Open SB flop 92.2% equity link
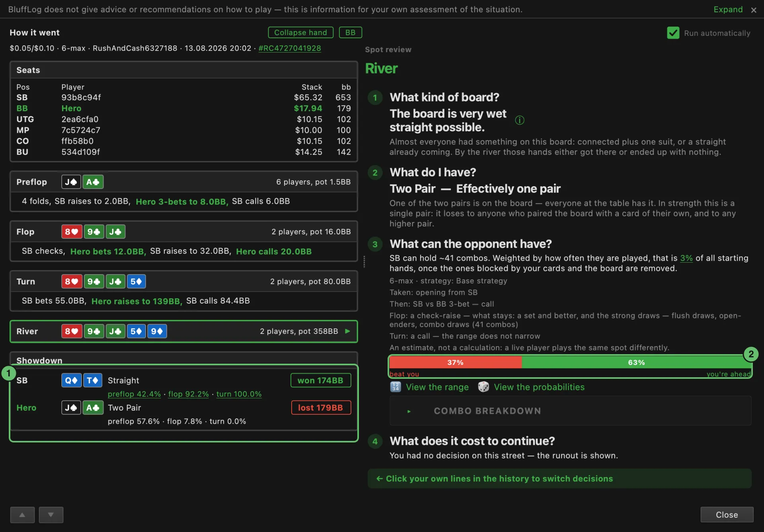This screenshot has width=764, height=532. 188,394
